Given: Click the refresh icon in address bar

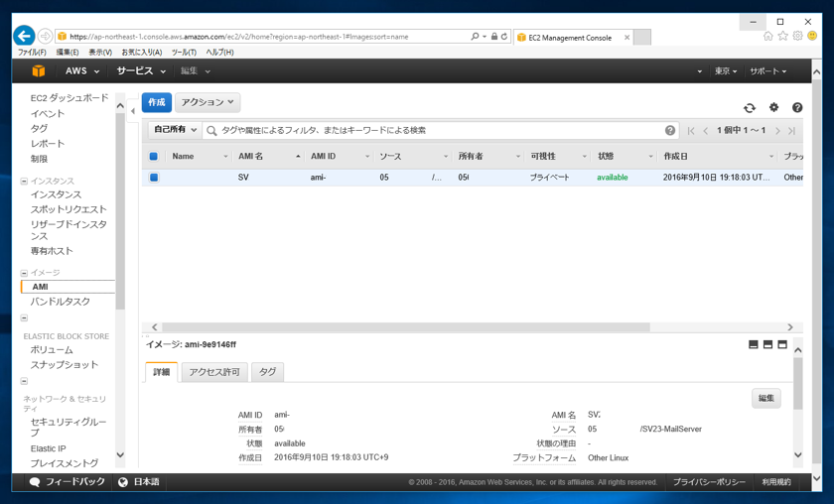Looking at the screenshot, I should pos(504,37).
